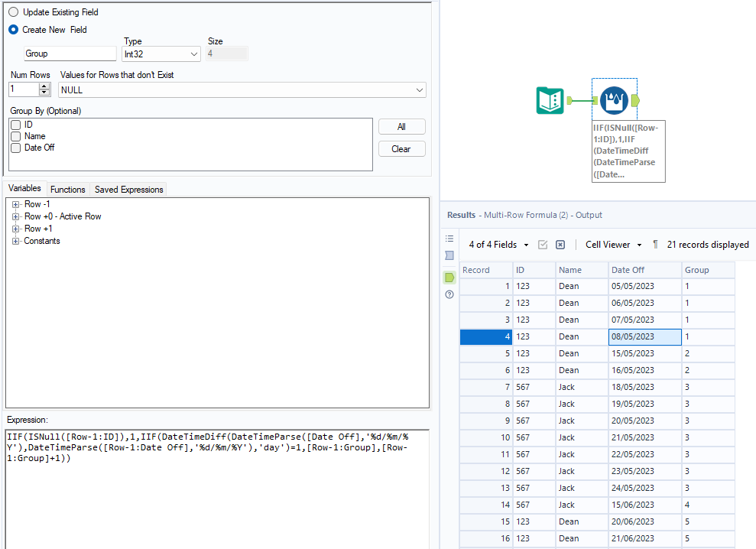The height and width of the screenshot is (549, 756).
Task: Enable the Date Off group by checkbox
Action: click(15, 148)
